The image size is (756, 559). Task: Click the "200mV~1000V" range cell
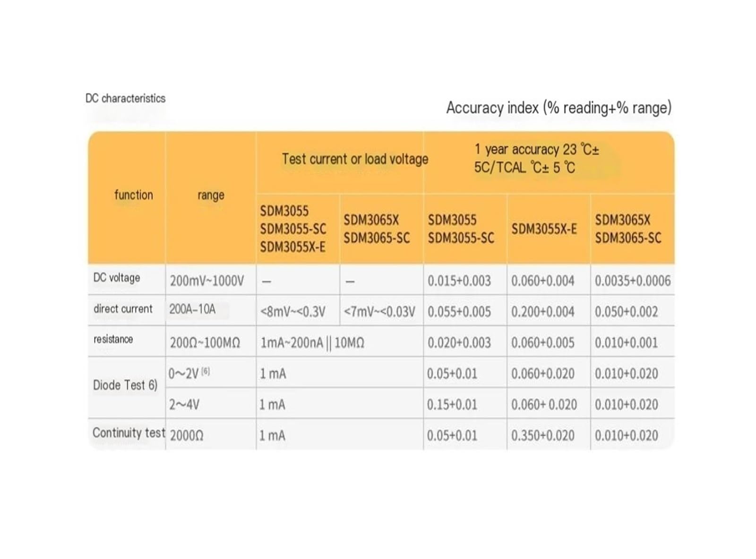[207, 281]
